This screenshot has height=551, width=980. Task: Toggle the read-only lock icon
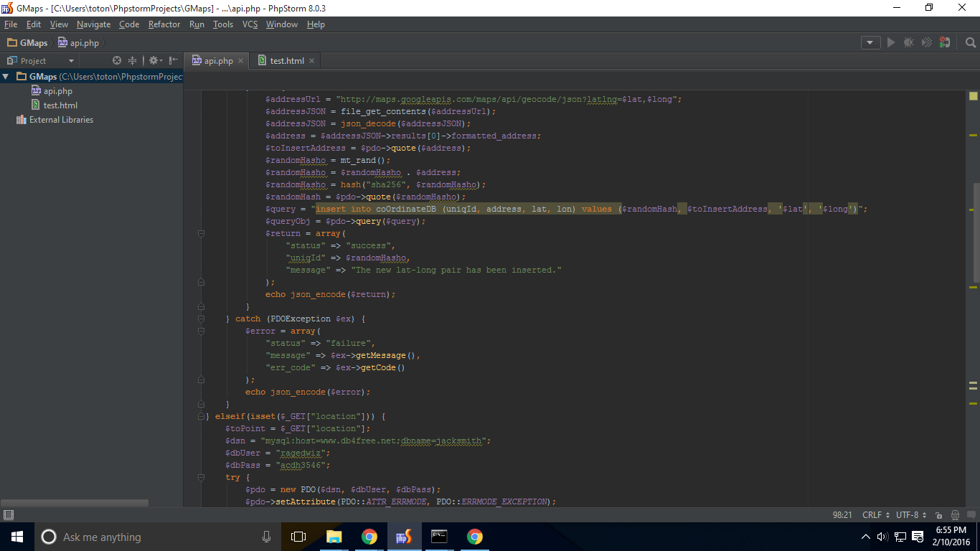(938, 515)
